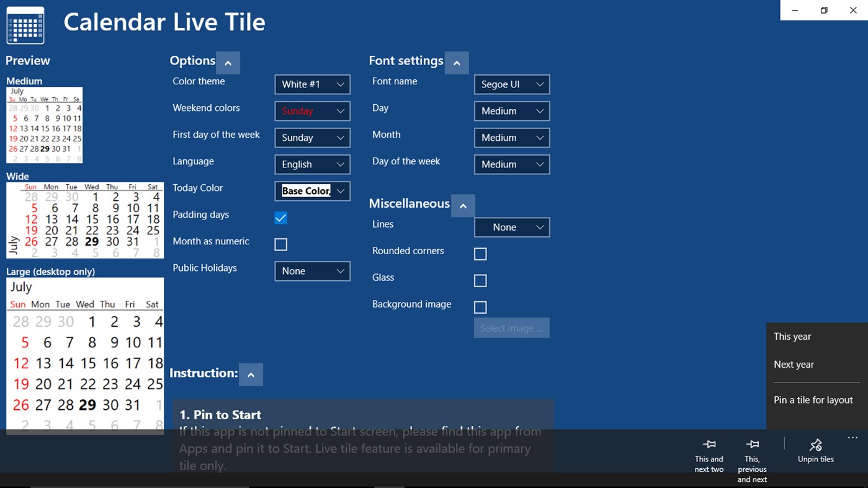Open the Today Color picker

click(x=312, y=190)
